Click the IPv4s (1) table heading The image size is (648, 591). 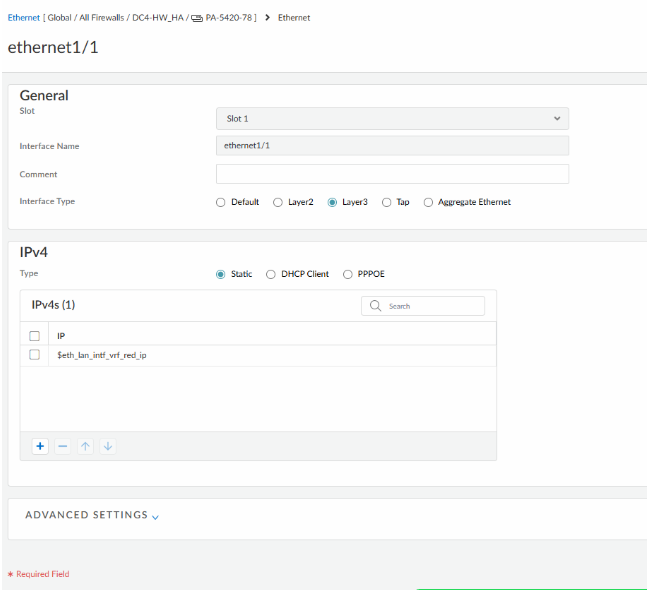[53, 305]
